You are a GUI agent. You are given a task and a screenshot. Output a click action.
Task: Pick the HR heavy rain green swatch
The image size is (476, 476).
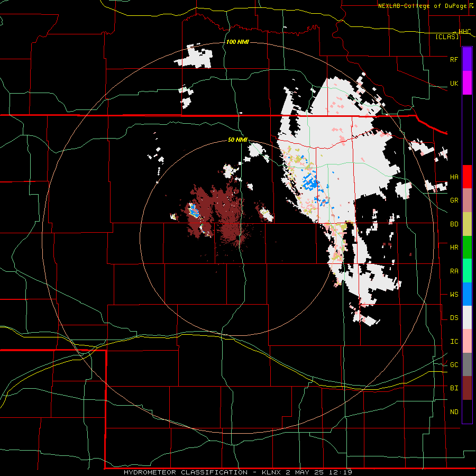(x=467, y=247)
